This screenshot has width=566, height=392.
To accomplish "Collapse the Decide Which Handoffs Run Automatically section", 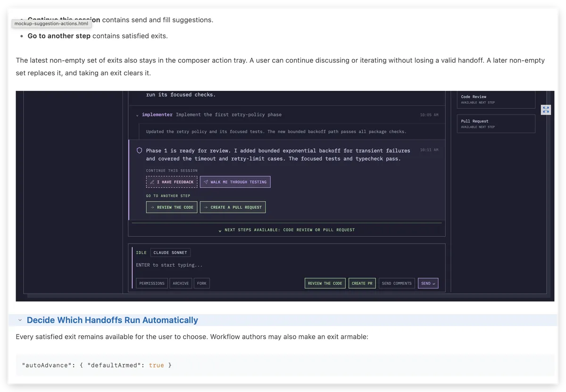I will 20,320.
